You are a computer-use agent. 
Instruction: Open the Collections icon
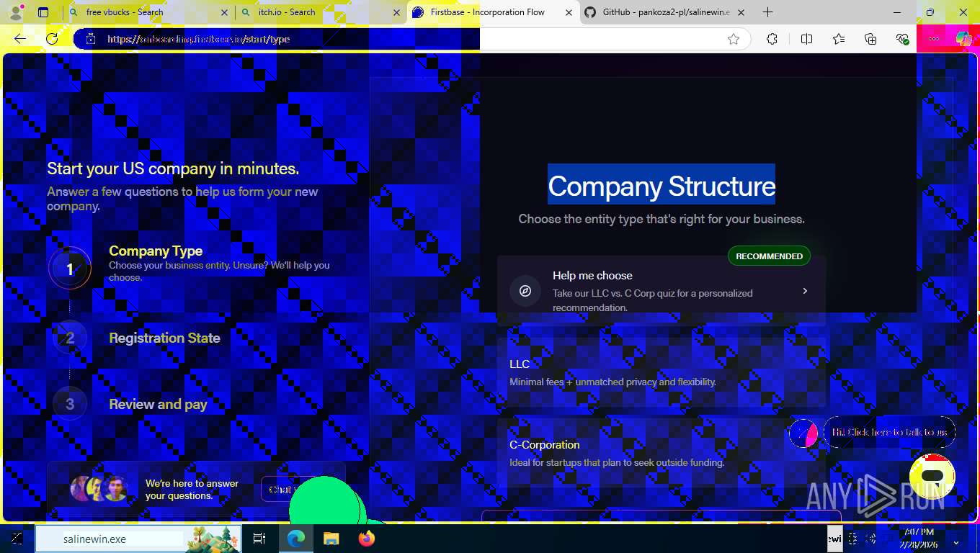(x=870, y=39)
